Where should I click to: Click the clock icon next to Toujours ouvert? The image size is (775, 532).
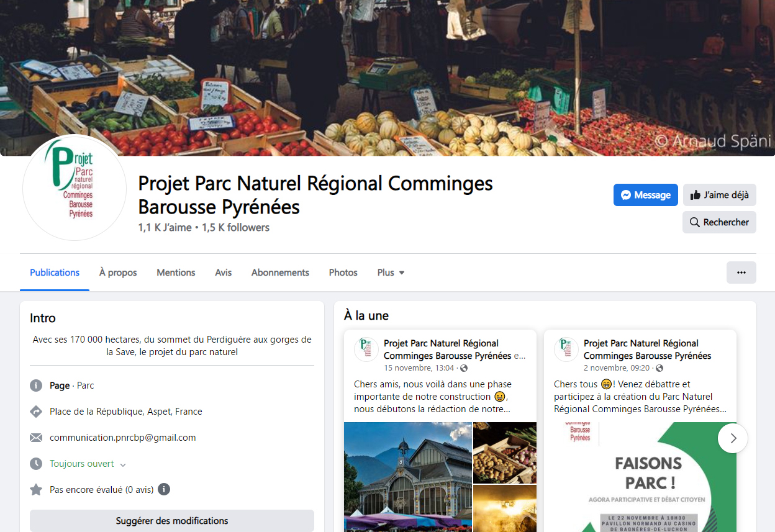click(36, 464)
